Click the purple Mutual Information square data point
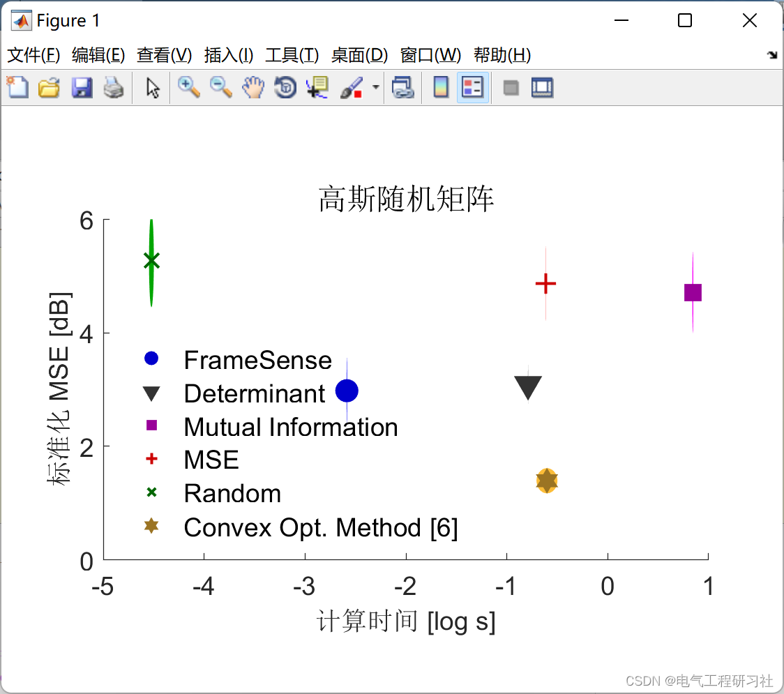 coord(693,292)
